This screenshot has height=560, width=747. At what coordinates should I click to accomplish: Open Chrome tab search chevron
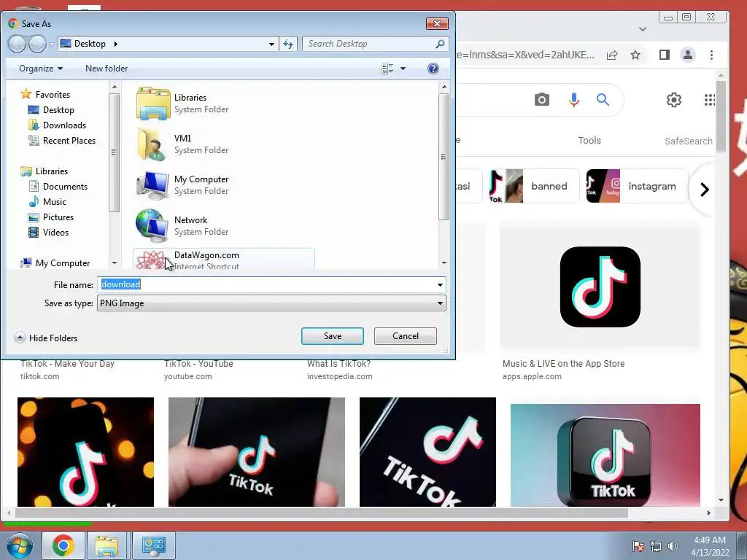pyautogui.click(x=643, y=29)
